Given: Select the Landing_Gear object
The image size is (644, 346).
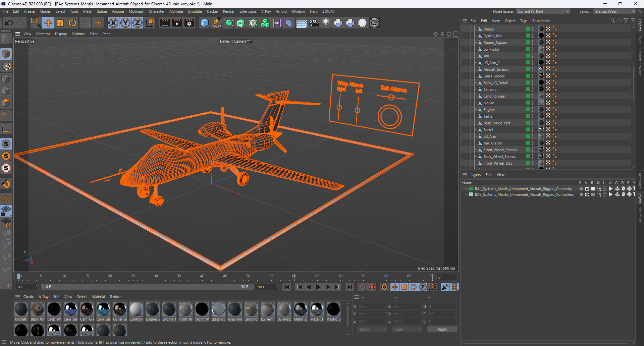Looking at the screenshot, I should [494, 96].
